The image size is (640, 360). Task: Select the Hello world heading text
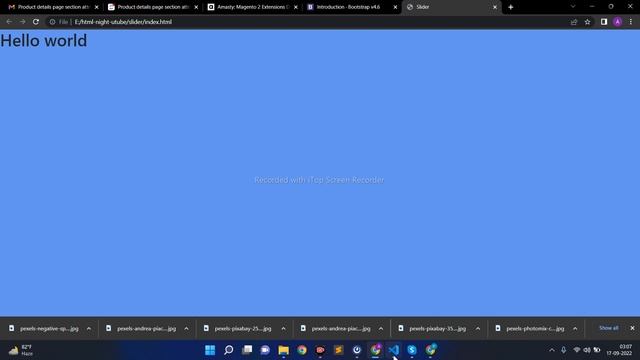[44, 41]
